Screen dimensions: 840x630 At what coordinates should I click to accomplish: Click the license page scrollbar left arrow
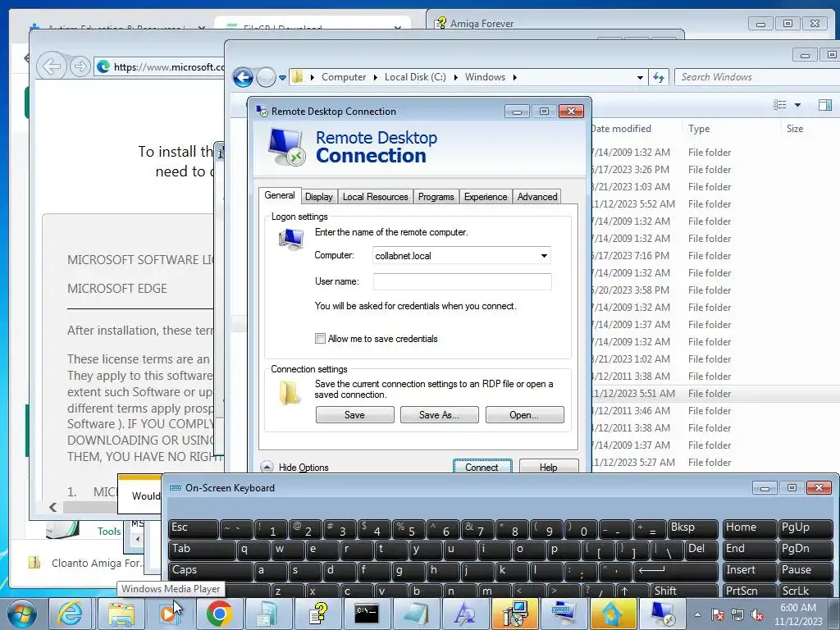pos(52,507)
